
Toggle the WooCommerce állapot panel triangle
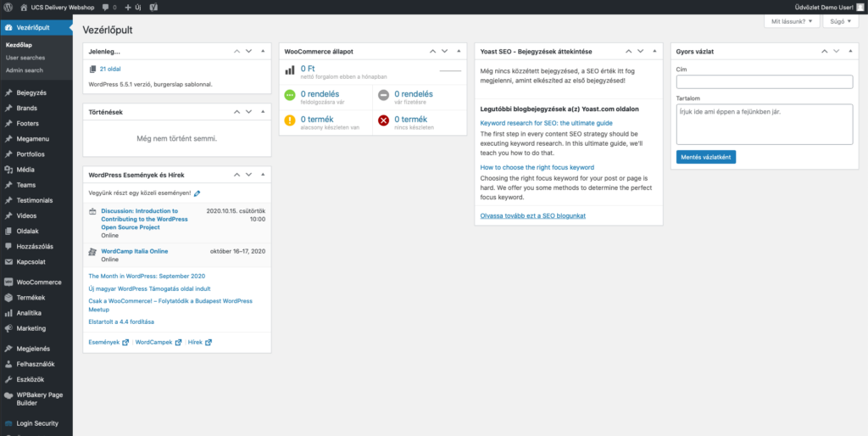tap(459, 51)
